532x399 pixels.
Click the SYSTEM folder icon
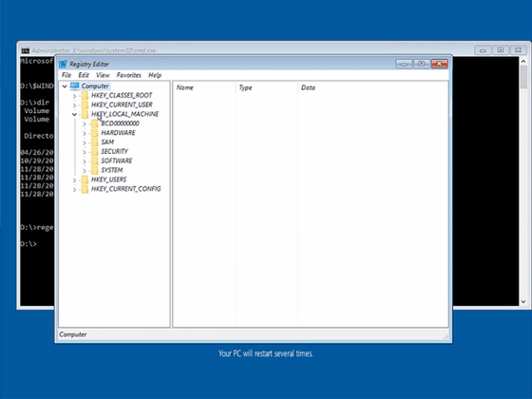(95, 170)
